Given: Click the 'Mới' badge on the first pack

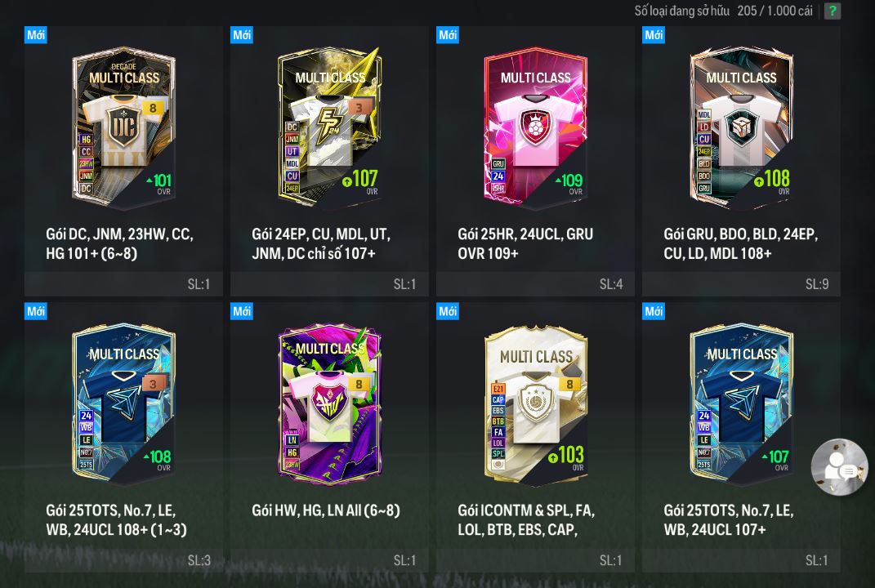Looking at the screenshot, I should 36,34.
